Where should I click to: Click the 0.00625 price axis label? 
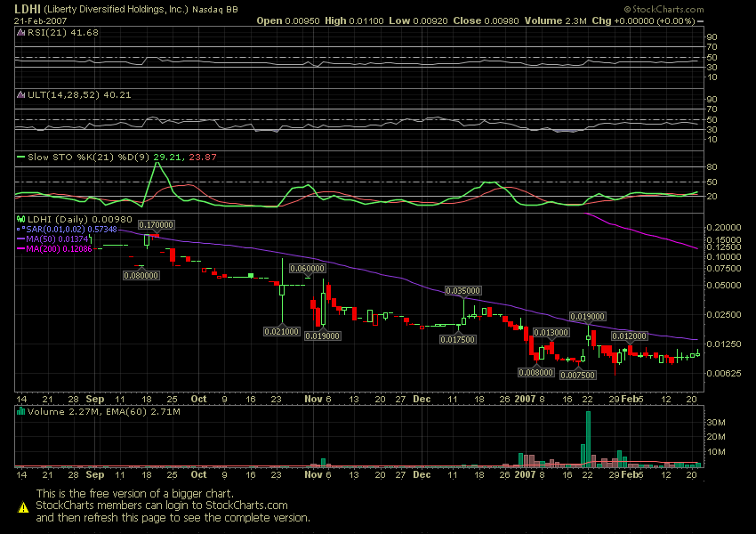click(x=724, y=374)
